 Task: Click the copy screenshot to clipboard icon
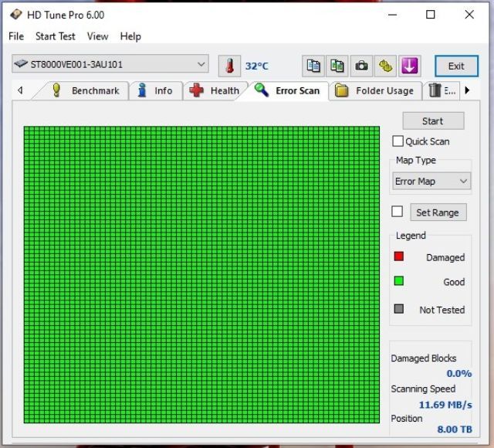pyautogui.click(x=337, y=66)
